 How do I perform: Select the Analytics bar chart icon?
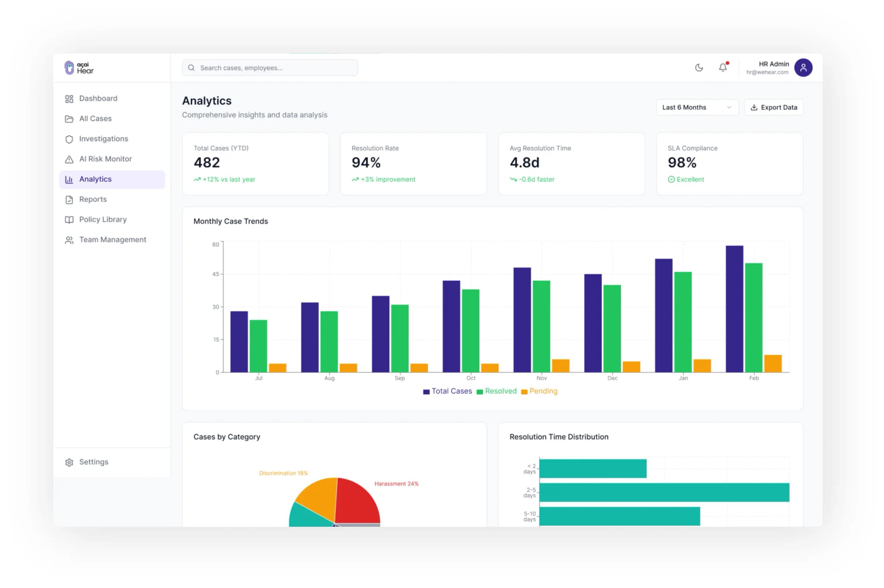(x=69, y=179)
